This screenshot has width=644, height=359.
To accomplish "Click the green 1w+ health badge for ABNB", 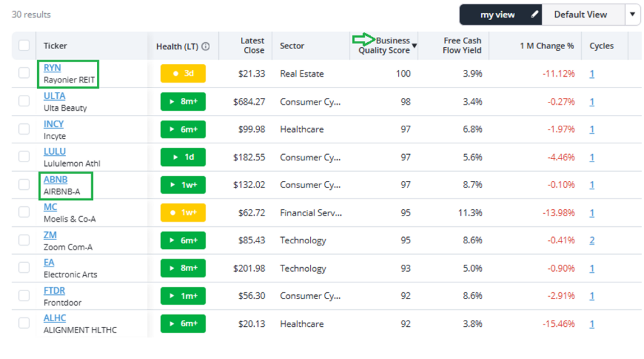I will coord(183,185).
